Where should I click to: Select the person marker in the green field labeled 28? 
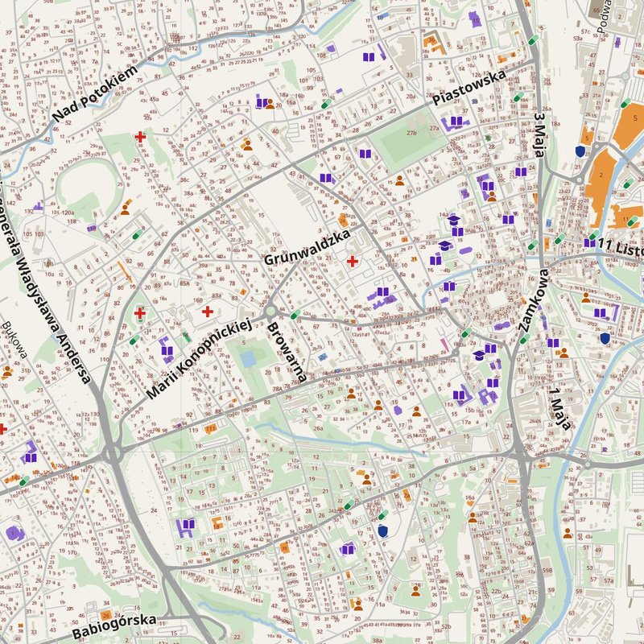click(415, 591)
